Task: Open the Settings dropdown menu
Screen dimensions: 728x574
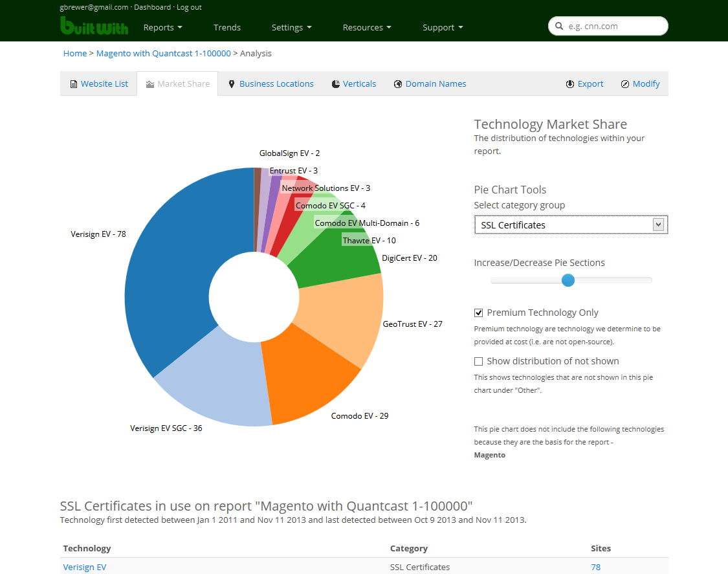Action: tap(292, 27)
